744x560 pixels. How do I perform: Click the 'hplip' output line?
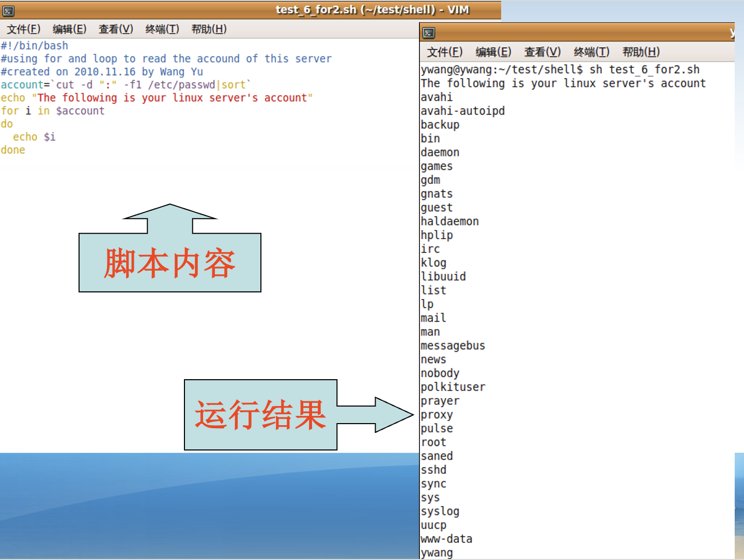point(437,235)
